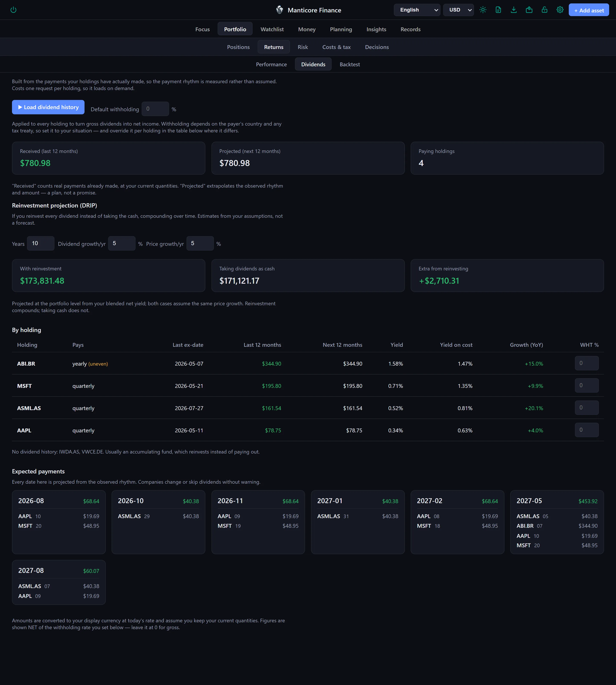Image resolution: width=616 pixels, height=685 pixels.
Task: Click the 2027-01 expected payment heading
Action: [x=330, y=501]
